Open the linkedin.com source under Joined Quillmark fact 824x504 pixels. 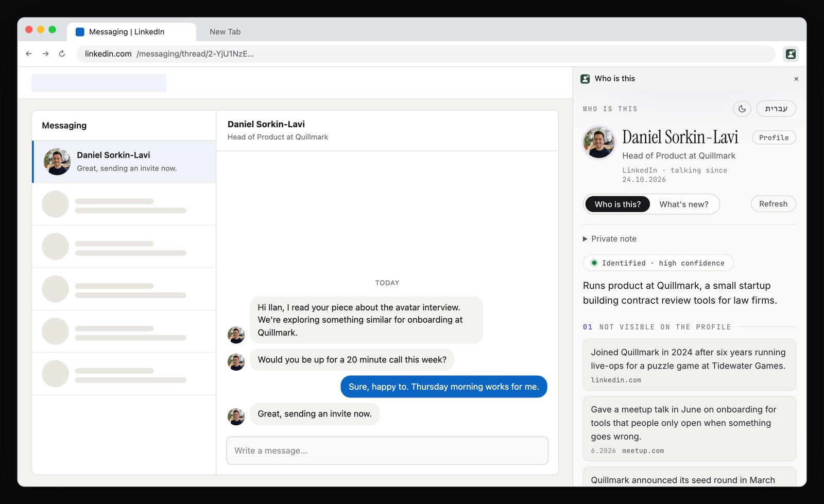[x=616, y=380]
